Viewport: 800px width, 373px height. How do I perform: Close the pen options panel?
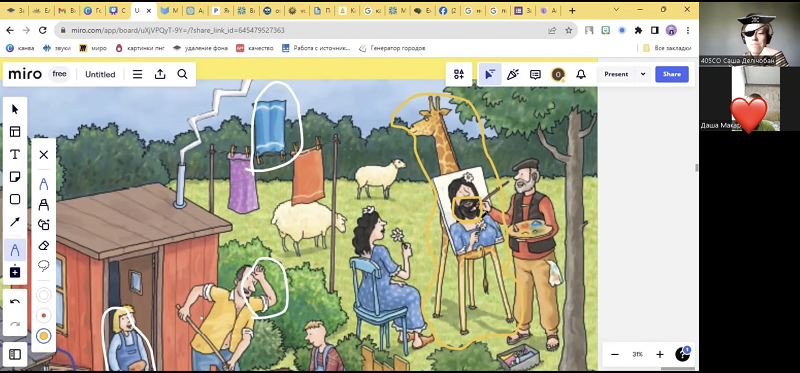pyautogui.click(x=44, y=155)
